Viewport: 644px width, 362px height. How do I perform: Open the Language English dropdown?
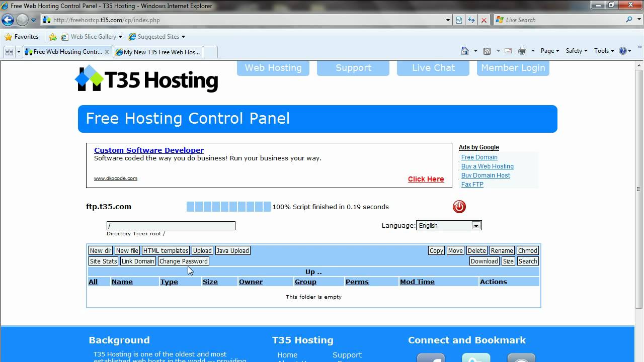click(449, 225)
